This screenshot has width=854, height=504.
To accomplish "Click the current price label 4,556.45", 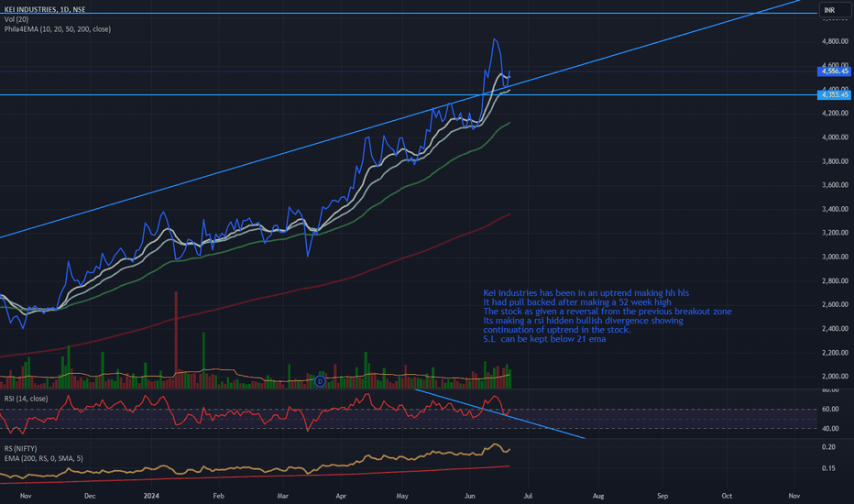I will coord(834,71).
